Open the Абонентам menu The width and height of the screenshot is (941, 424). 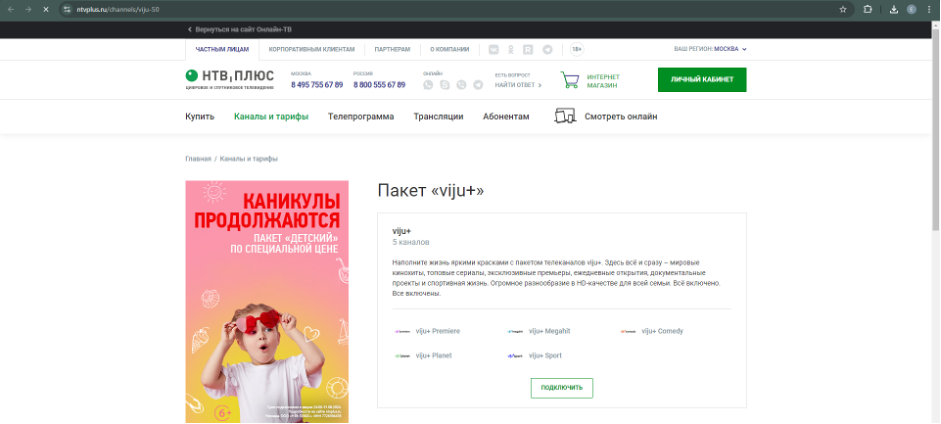[x=506, y=116]
